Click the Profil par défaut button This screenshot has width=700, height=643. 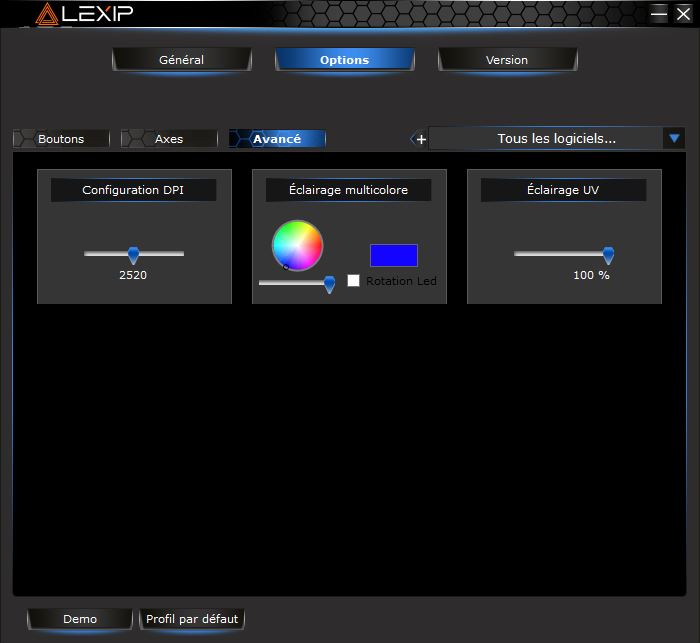click(192, 619)
